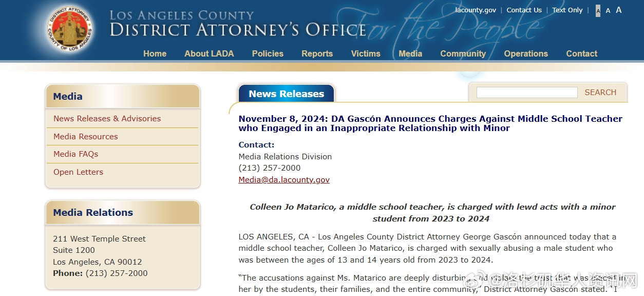
Task: Open News Releases & Advisories sidebar link
Action: pos(107,118)
